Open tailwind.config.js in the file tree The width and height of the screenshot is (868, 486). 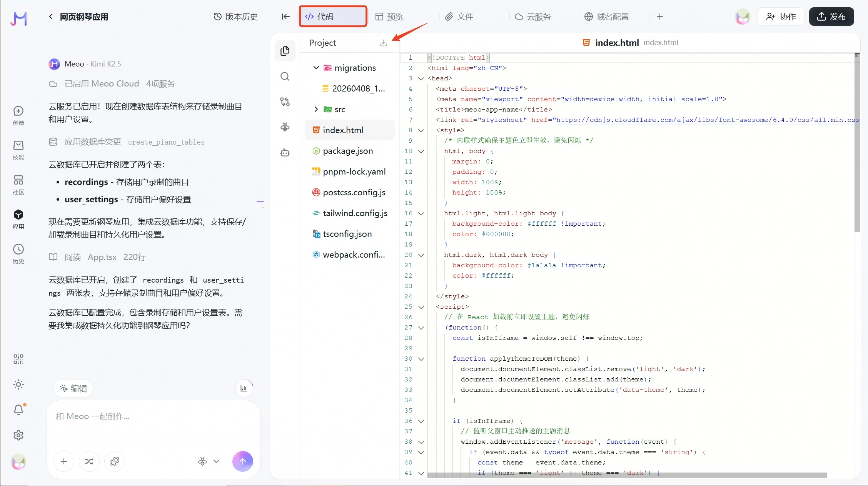coord(350,213)
